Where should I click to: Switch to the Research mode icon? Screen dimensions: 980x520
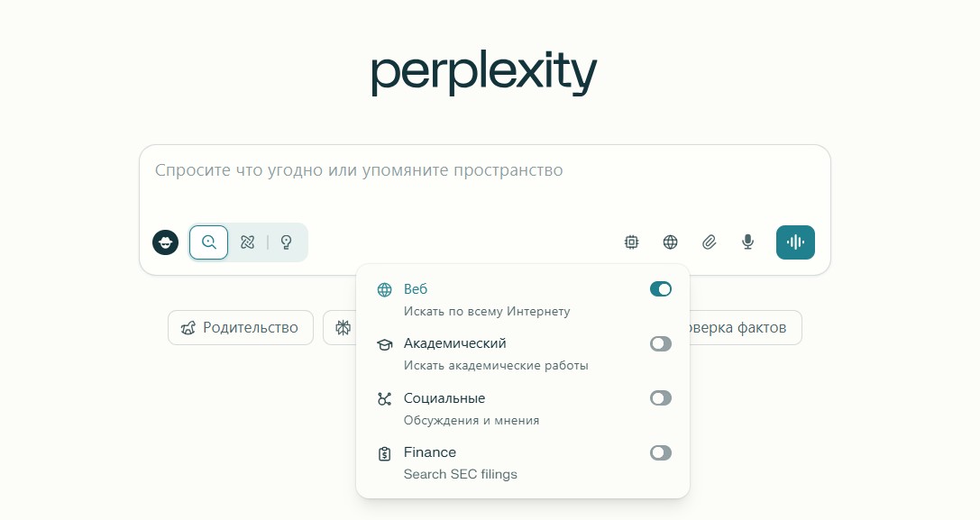point(248,242)
